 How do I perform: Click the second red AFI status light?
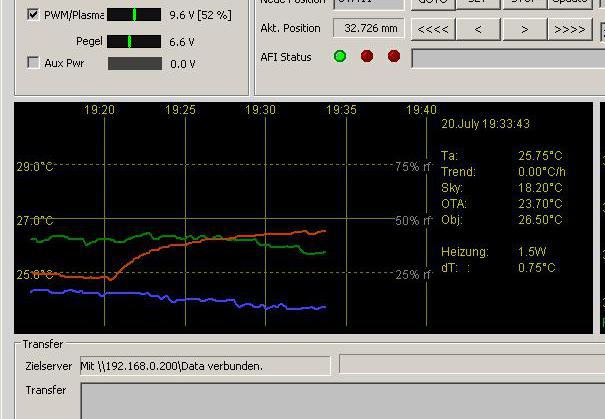click(x=393, y=57)
